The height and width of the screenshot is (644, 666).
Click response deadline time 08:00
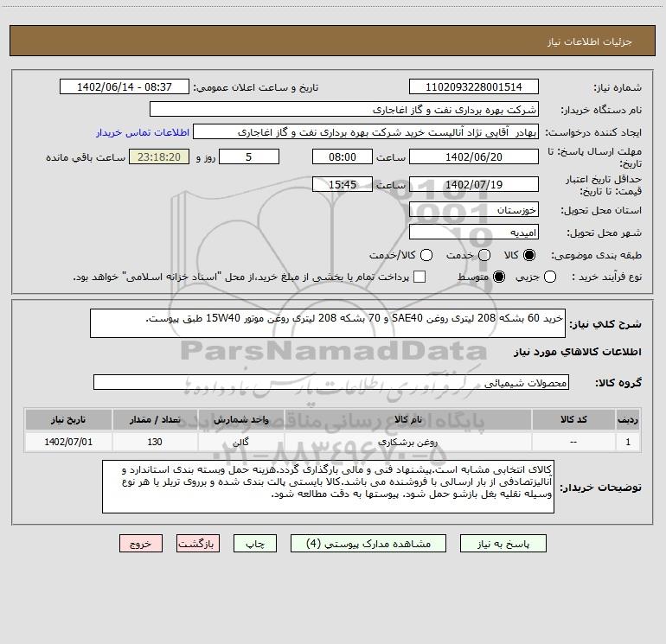(343, 156)
